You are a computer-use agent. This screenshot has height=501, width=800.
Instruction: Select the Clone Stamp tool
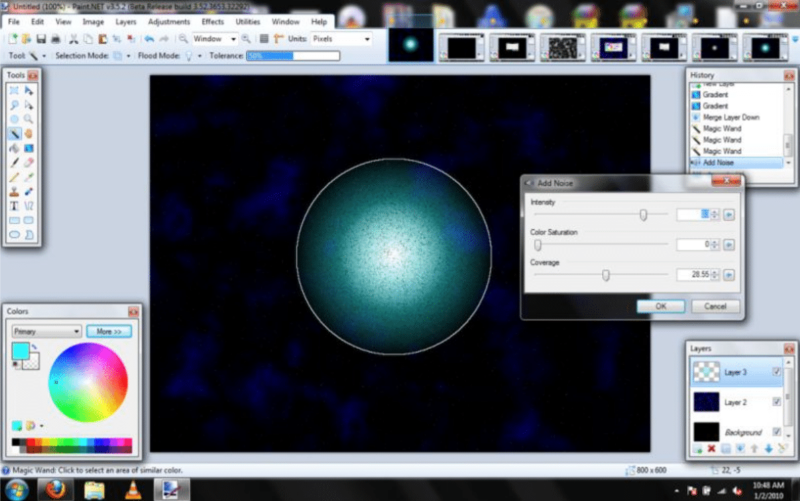tap(14, 192)
